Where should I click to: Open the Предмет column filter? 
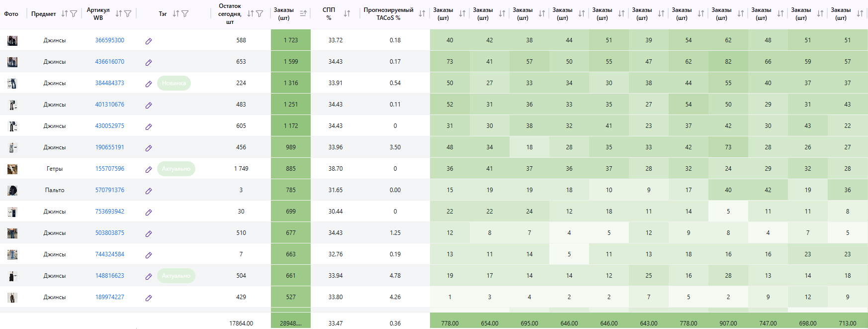click(74, 14)
